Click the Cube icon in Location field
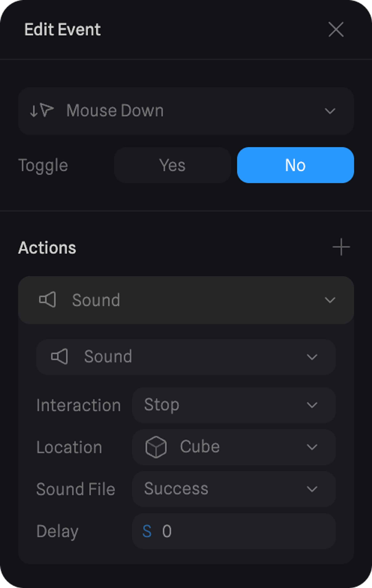 tap(156, 447)
